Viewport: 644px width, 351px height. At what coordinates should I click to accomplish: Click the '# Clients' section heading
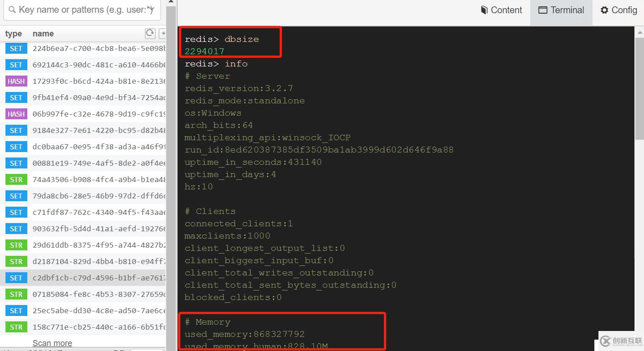tap(210, 211)
